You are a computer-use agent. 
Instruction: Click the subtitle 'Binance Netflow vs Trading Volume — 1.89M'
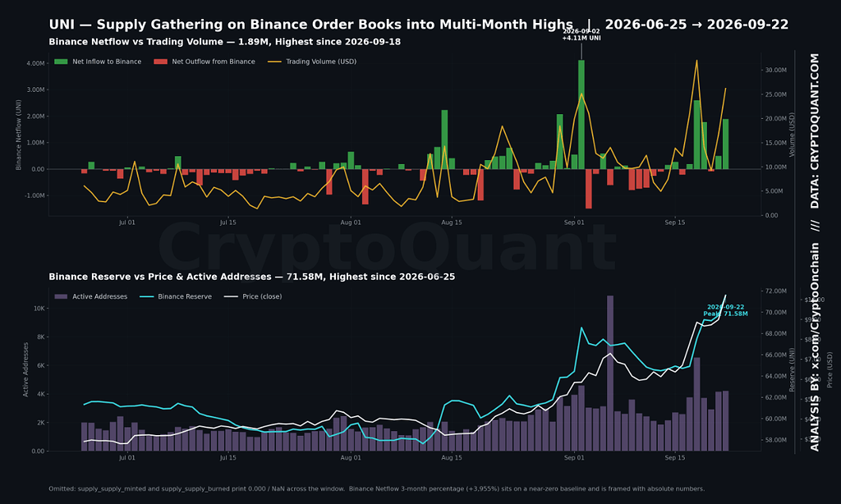click(x=159, y=42)
